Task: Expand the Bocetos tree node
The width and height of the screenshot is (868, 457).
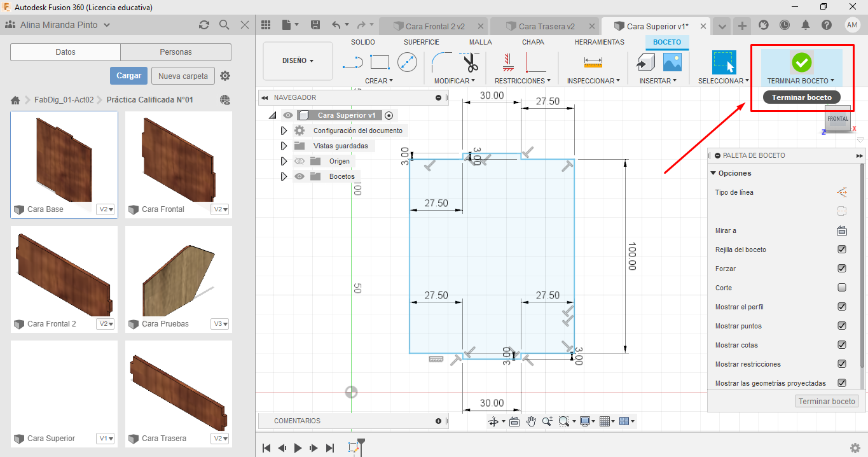Action: pos(284,176)
